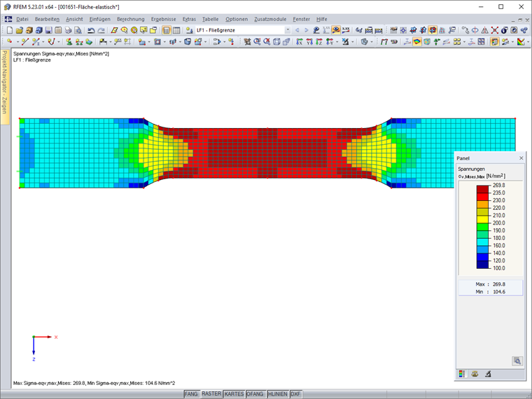This screenshot has width=532, height=399.
Task: Save the model with the floppy disk icon
Action: (48, 30)
